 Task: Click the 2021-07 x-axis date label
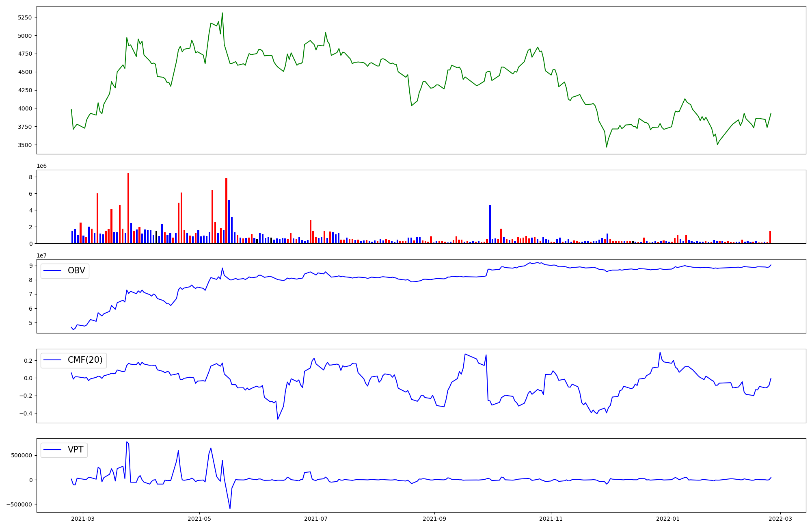click(x=316, y=519)
